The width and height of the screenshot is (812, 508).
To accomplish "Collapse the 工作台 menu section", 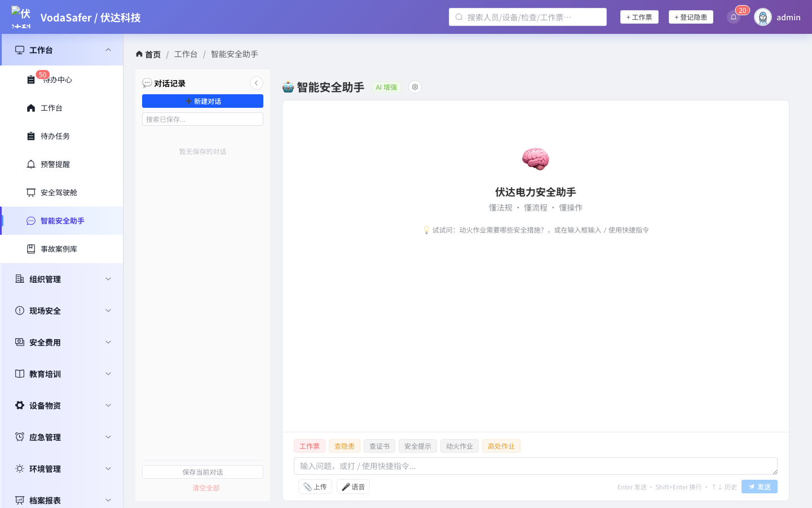I will point(108,50).
